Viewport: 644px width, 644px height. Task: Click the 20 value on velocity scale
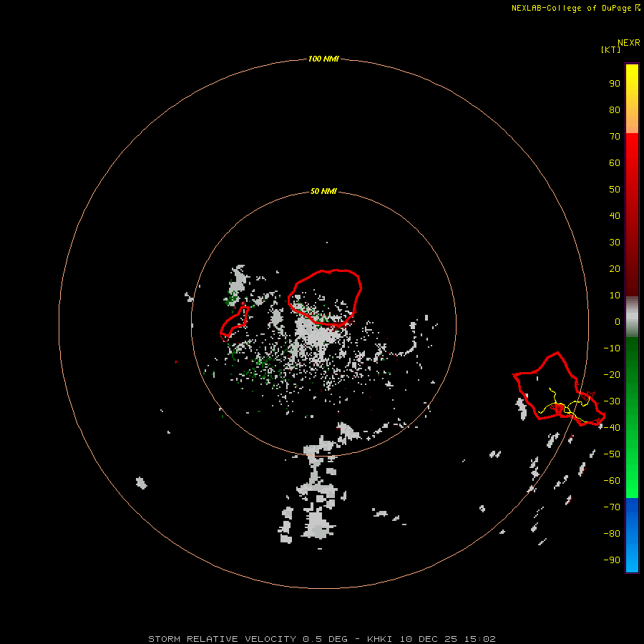[615, 269]
